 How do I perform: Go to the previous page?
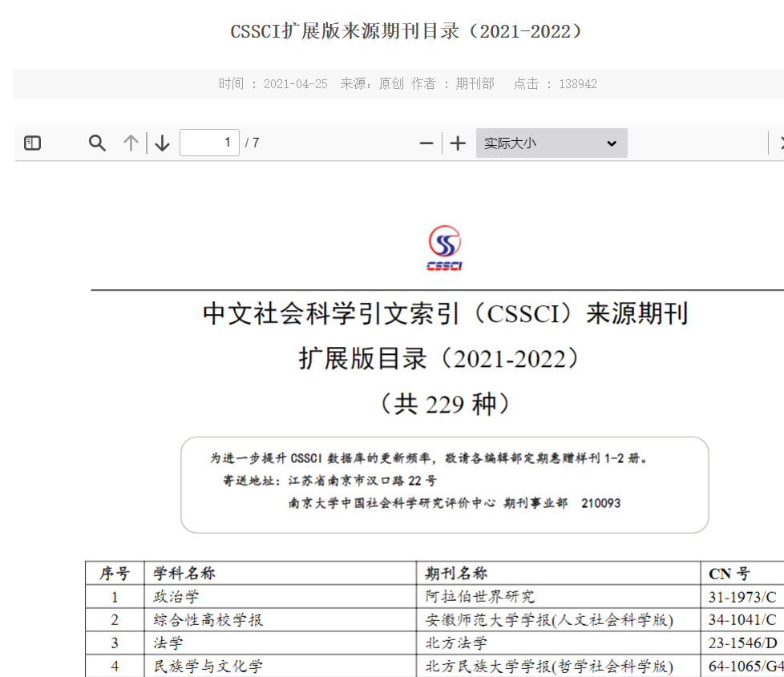point(130,143)
